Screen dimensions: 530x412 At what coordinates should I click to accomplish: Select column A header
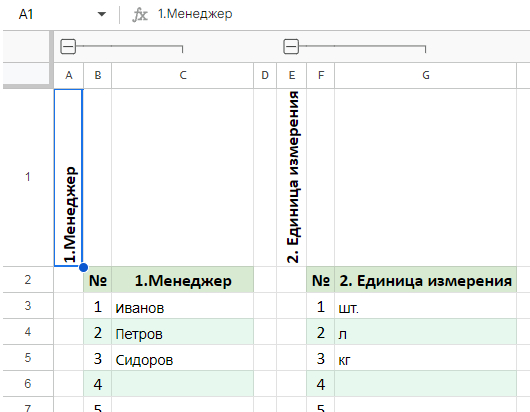tap(69, 75)
